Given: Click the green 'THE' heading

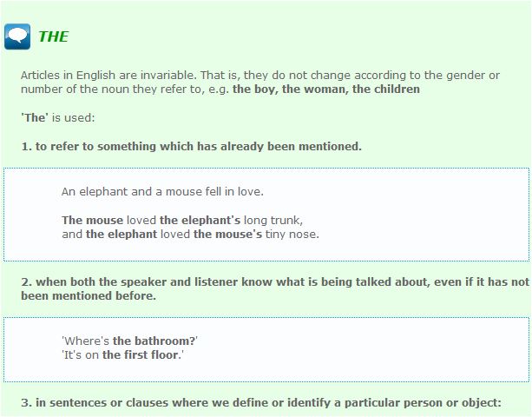Looking at the screenshot, I should coord(53,36).
